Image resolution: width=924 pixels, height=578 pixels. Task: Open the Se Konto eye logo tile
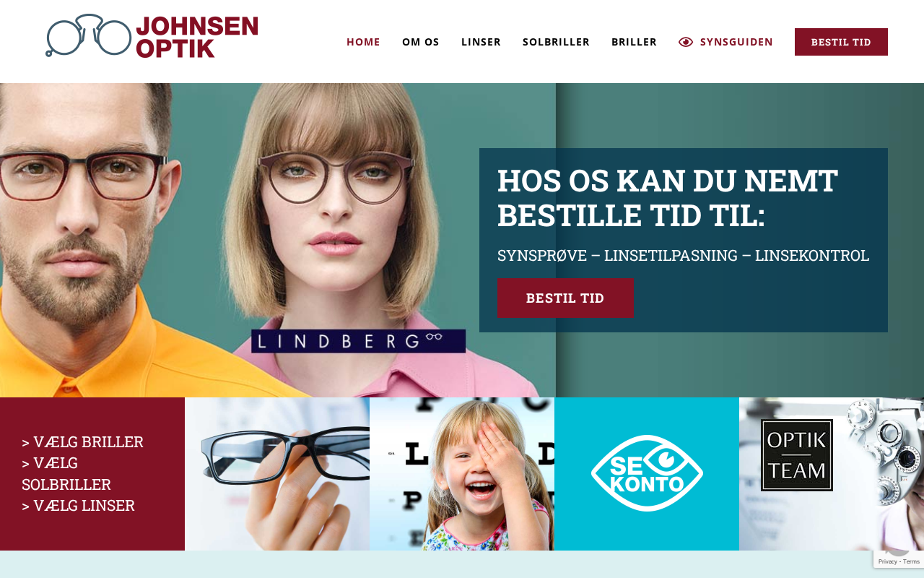[x=647, y=474]
